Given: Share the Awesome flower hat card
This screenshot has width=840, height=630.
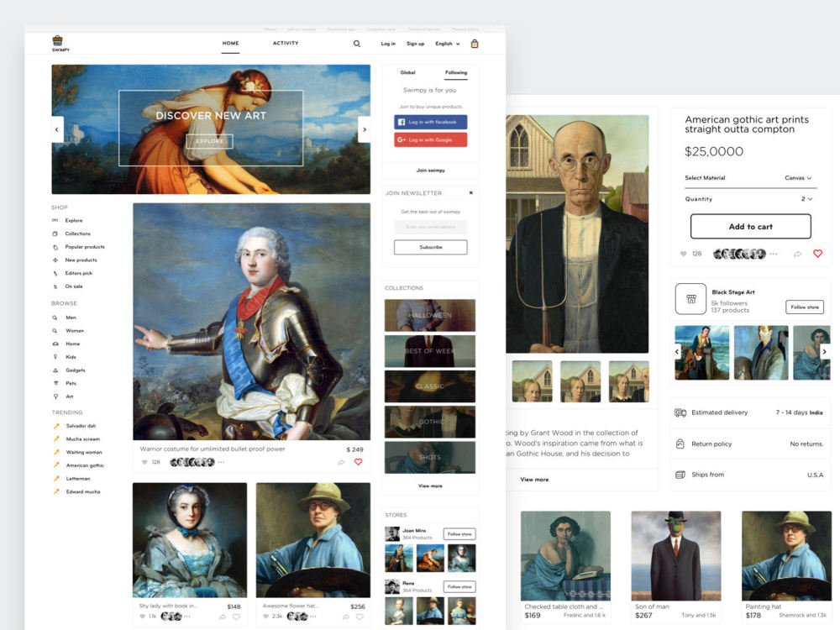Looking at the screenshot, I should coord(346,617).
